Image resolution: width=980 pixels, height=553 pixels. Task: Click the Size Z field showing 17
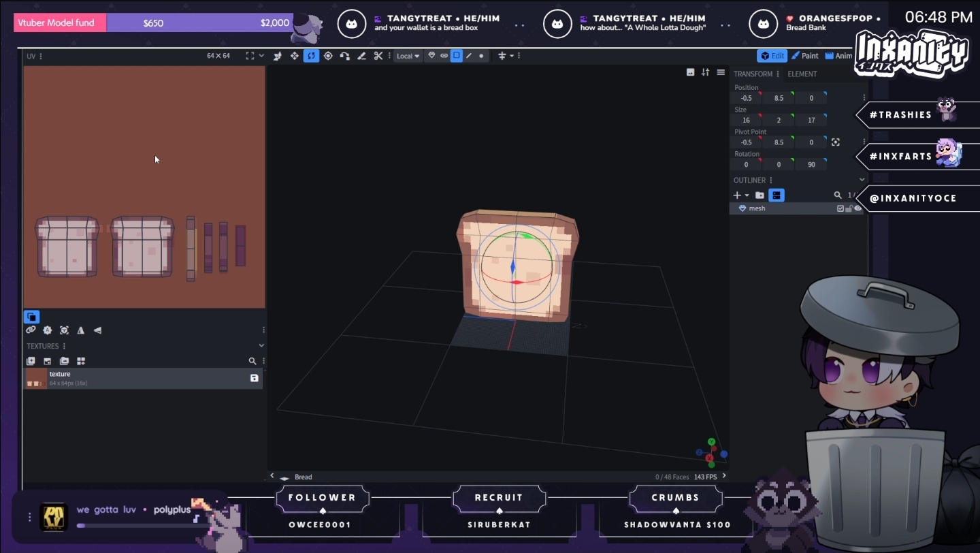[811, 120]
